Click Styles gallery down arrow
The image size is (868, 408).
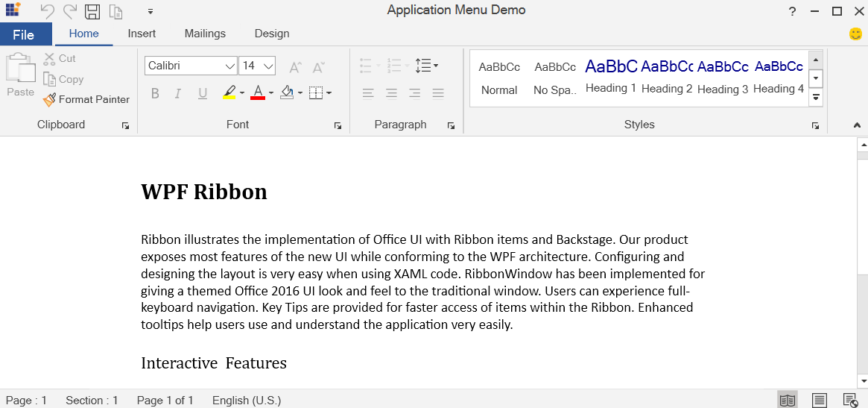click(815, 78)
